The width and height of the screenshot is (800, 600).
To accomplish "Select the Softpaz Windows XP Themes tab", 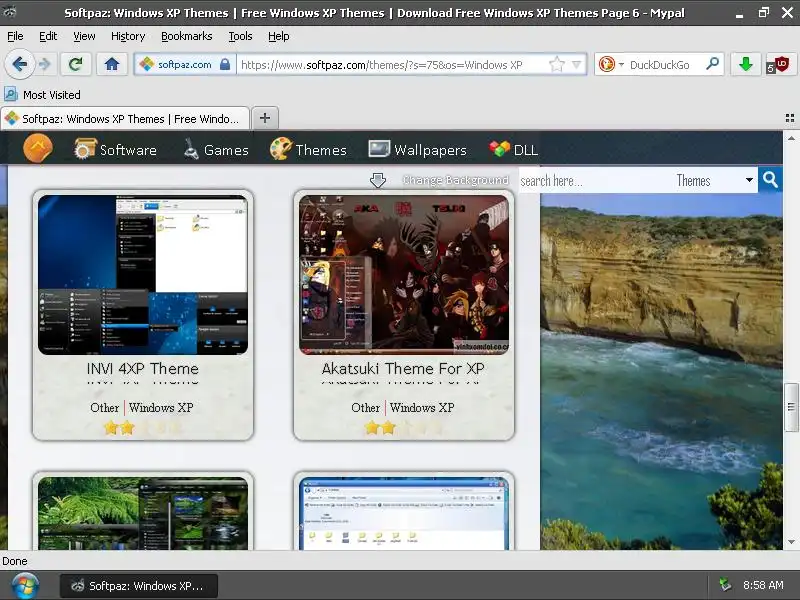I will [125, 119].
